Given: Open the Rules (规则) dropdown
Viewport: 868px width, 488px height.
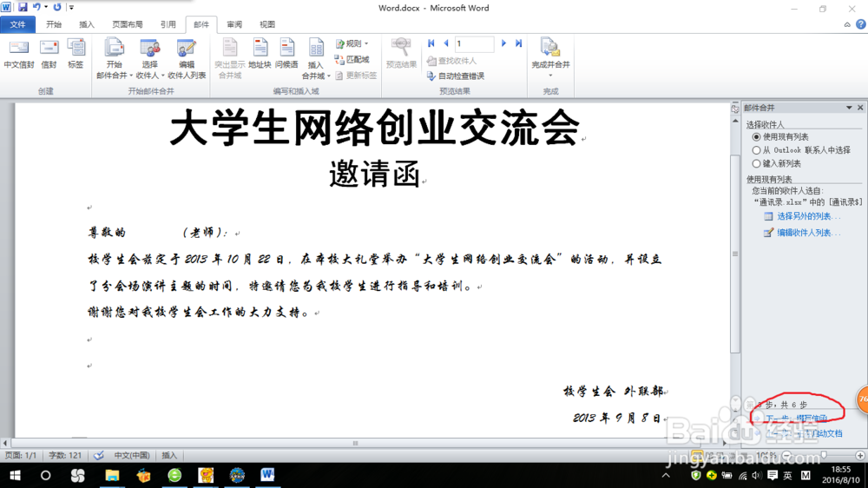Looking at the screenshot, I should 352,43.
